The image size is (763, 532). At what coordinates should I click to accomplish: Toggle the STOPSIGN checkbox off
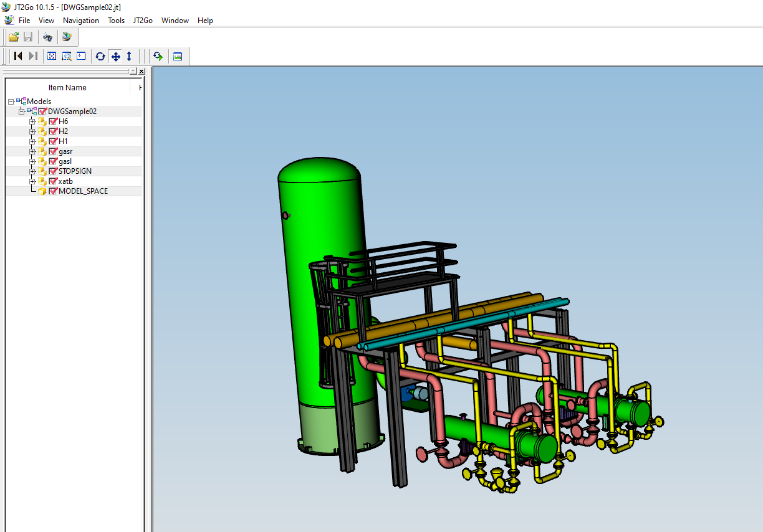[x=53, y=171]
